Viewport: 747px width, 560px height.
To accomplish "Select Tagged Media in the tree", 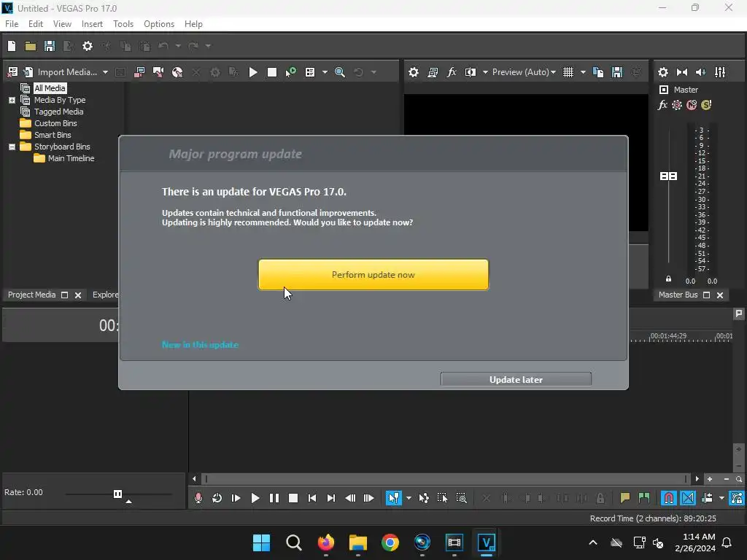I will [58, 112].
